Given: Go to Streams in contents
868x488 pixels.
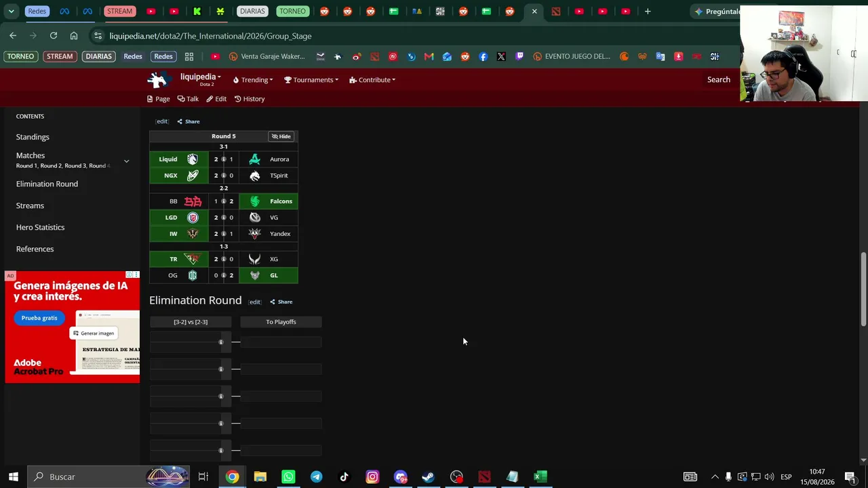Looking at the screenshot, I should (30, 205).
